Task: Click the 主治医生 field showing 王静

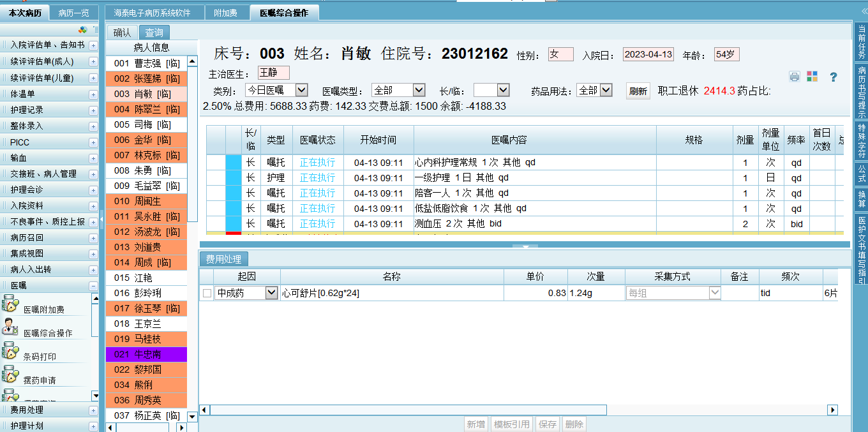Action: click(x=273, y=73)
